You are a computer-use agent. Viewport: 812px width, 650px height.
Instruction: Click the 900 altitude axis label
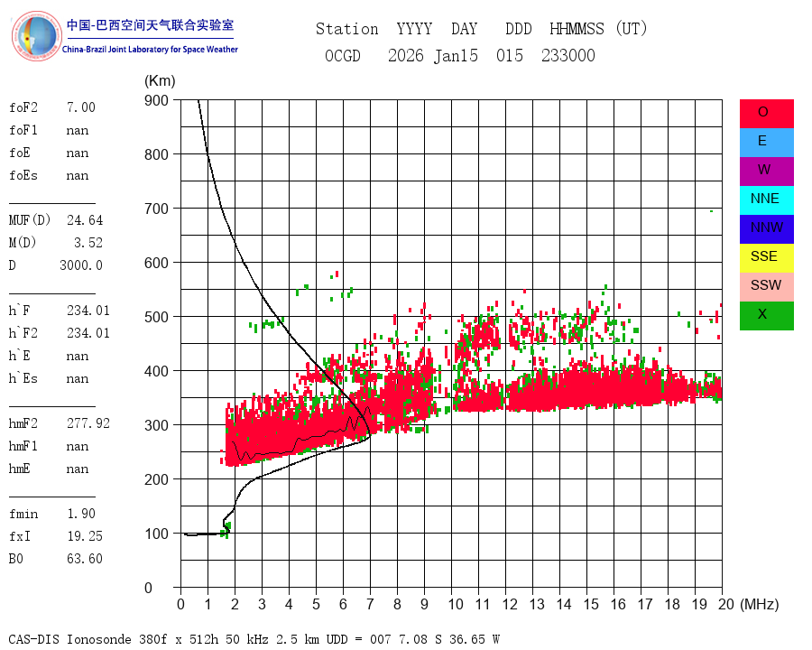tap(156, 100)
